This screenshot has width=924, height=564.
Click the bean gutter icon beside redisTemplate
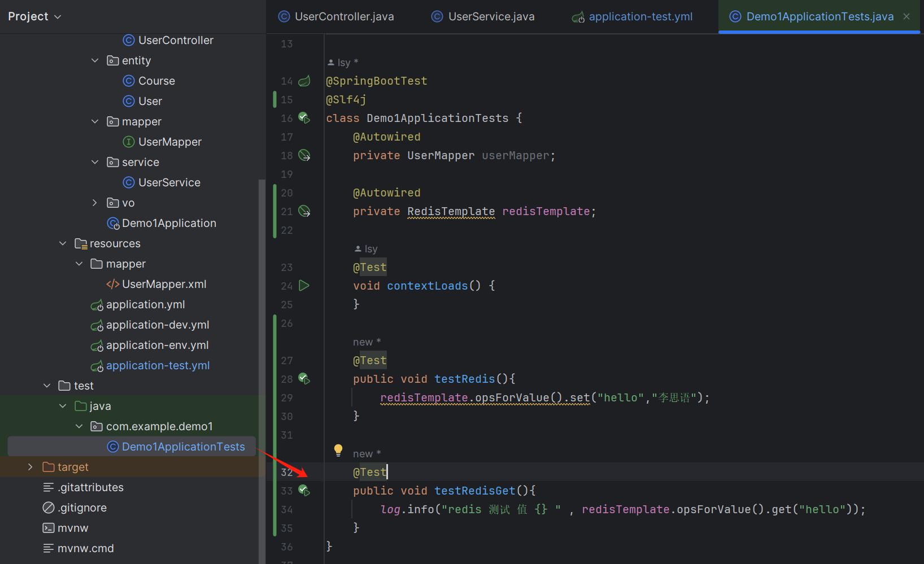[304, 211]
